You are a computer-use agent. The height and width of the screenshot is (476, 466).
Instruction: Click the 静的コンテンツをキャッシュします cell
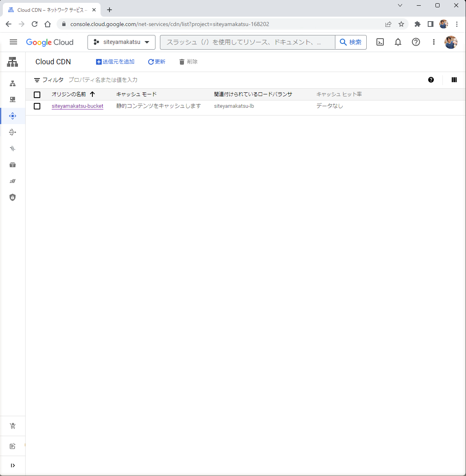click(x=159, y=106)
